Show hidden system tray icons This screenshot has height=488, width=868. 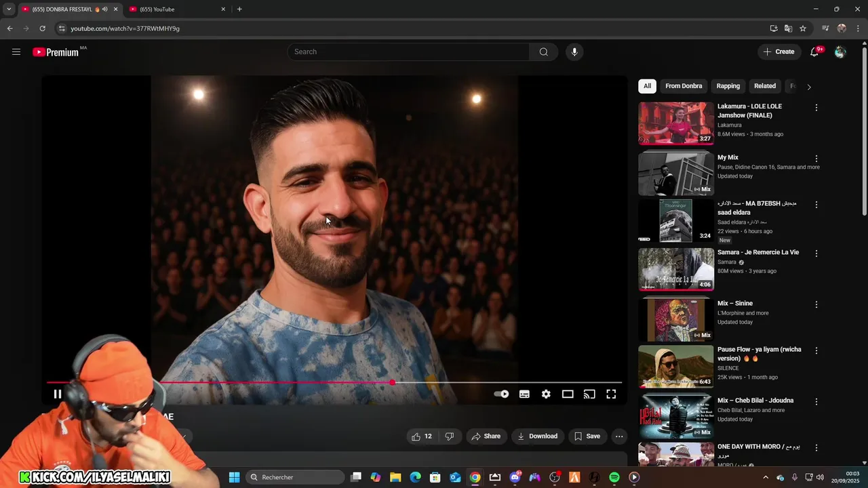coord(766,478)
